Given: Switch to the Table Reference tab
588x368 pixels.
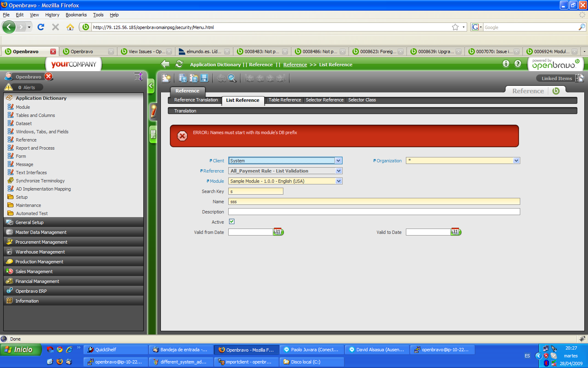Looking at the screenshot, I should point(285,100).
